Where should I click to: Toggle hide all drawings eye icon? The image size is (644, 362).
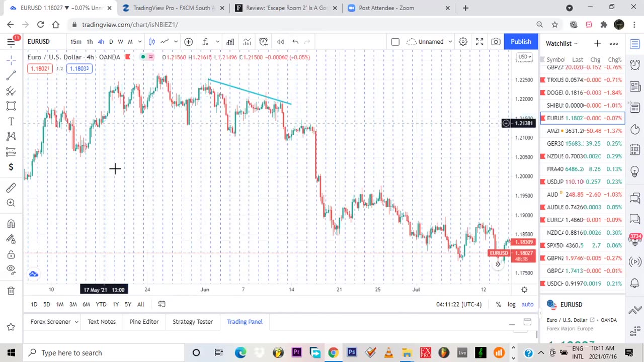pyautogui.click(x=11, y=269)
